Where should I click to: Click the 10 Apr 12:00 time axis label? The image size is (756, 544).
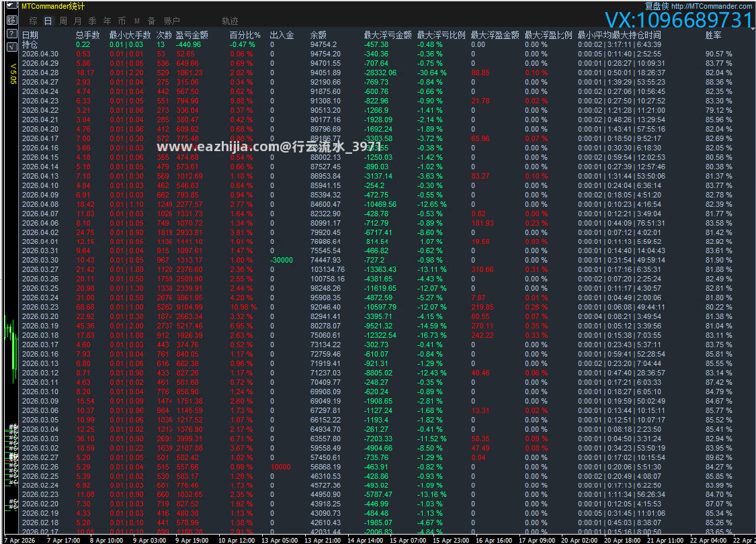pyautogui.click(x=237, y=540)
